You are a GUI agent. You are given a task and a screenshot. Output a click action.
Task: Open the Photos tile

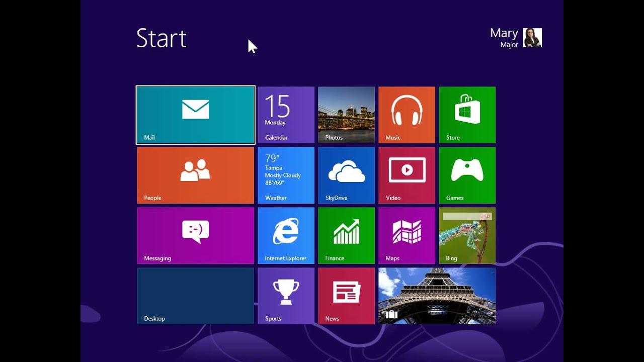tap(346, 115)
